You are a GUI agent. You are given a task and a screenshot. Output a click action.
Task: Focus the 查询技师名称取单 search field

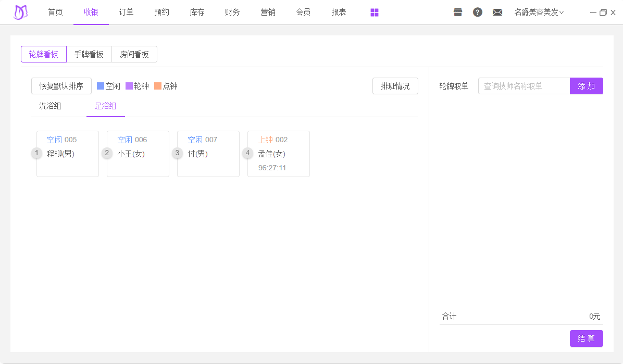(524, 86)
